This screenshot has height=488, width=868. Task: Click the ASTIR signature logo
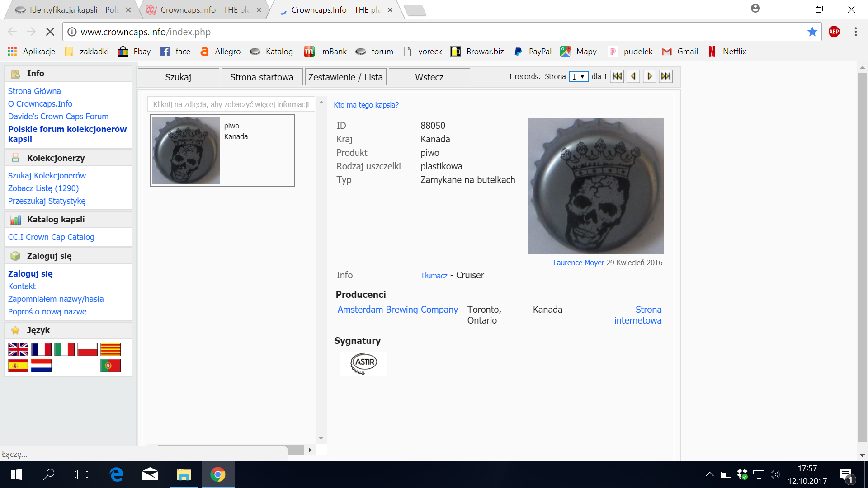[x=363, y=364]
